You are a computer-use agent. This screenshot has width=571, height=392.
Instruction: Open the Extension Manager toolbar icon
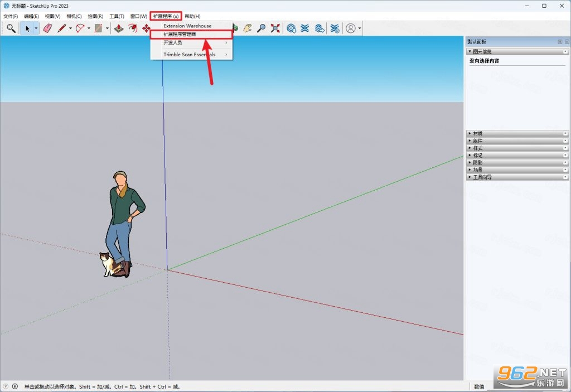[335, 28]
